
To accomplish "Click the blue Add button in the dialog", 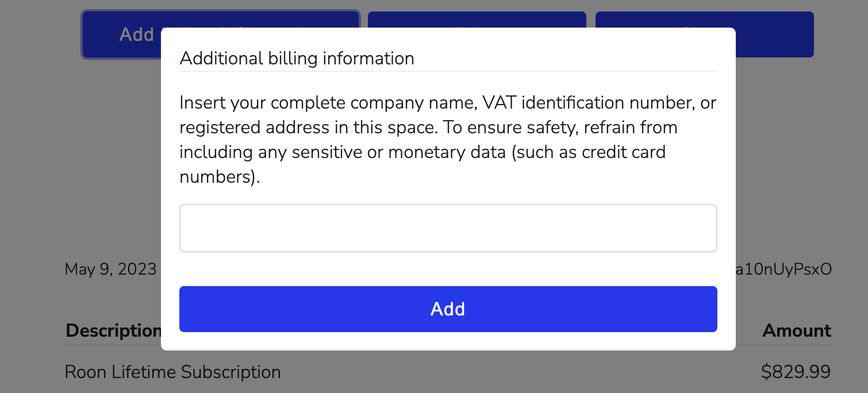I will [x=448, y=309].
